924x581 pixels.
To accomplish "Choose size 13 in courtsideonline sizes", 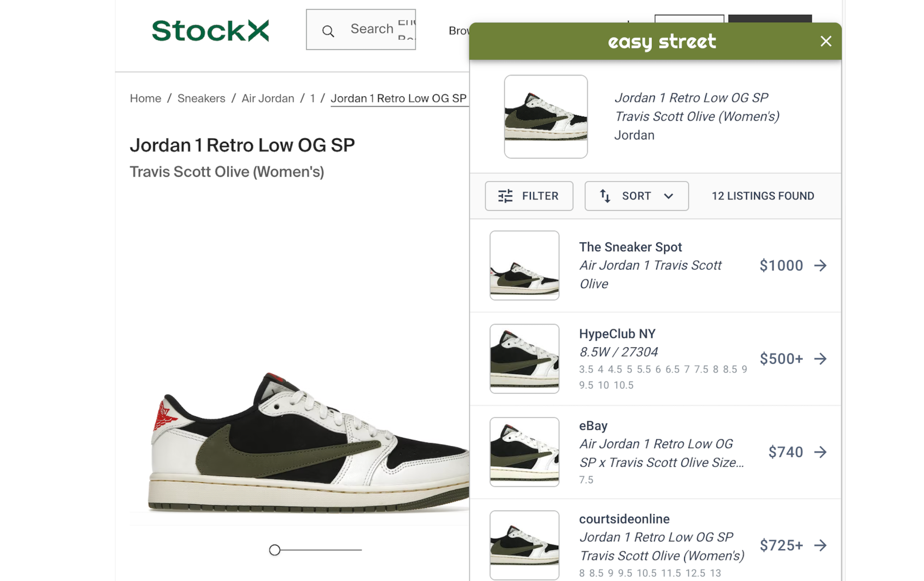I will click(715, 573).
